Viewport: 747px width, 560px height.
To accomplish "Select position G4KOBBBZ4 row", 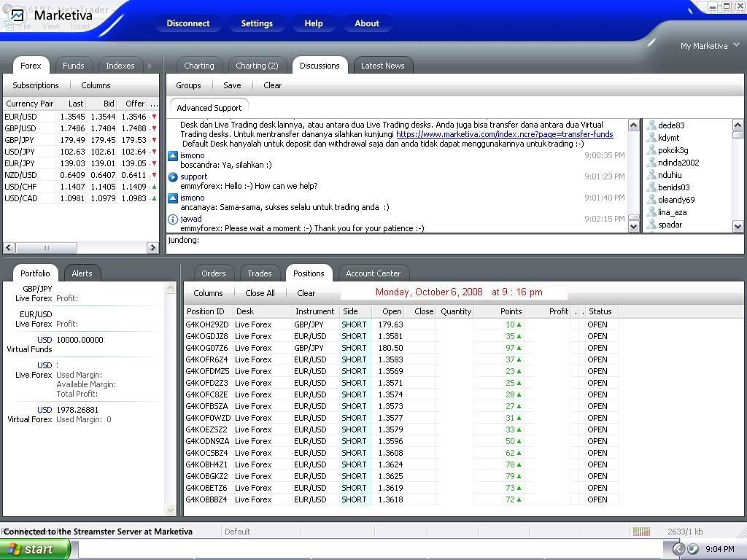I will (401, 499).
